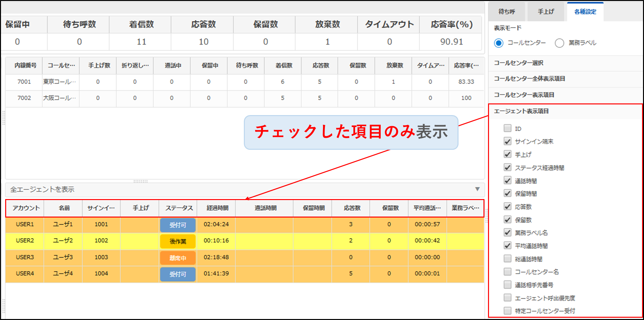The height and width of the screenshot is (320, 644).
Task: Select the 各種設定 tab
Action: point(585,12)
